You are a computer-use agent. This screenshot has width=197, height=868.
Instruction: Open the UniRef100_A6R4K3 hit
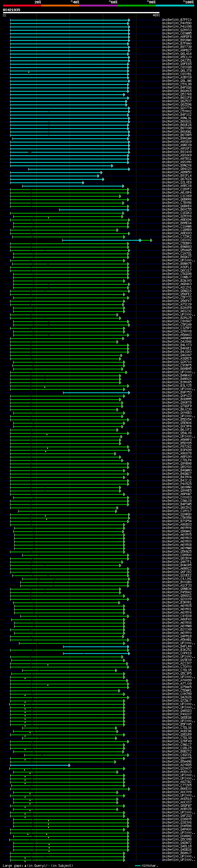177,284
